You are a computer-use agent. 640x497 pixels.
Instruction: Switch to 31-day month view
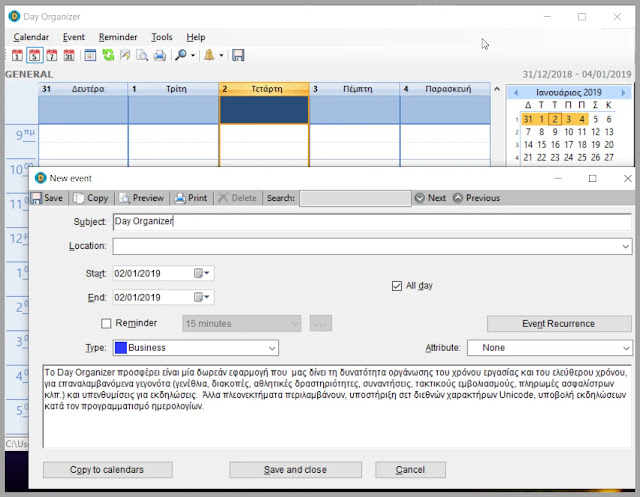(69, 55)
